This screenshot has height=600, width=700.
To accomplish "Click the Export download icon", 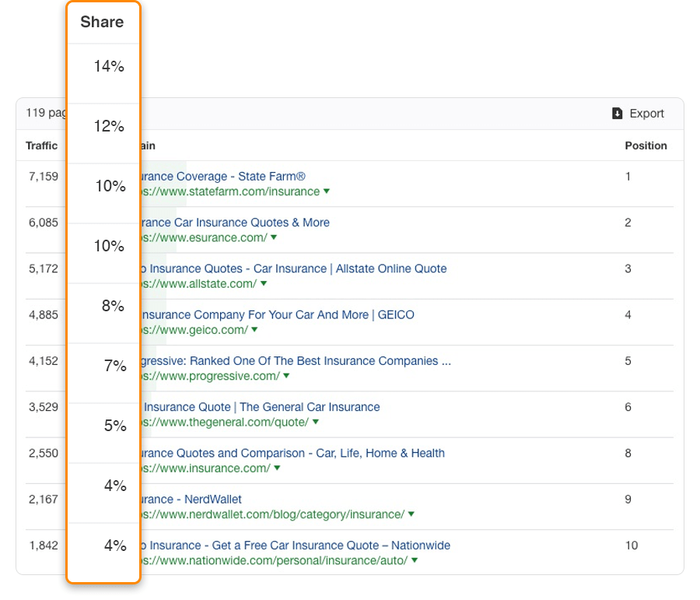I will click(x=617, y=114).
